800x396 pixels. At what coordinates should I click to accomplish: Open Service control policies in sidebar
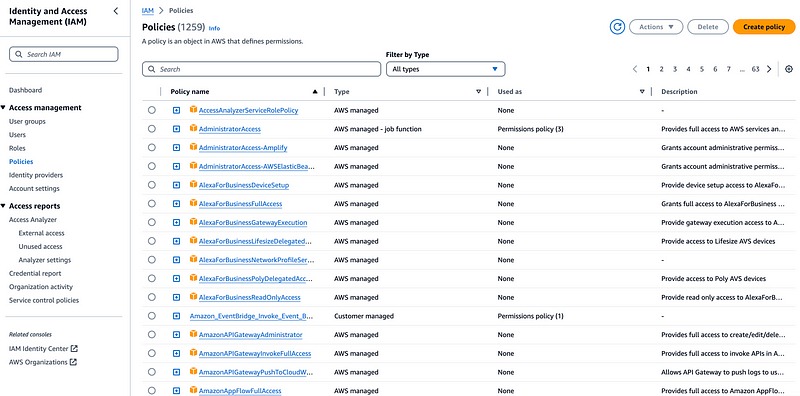tap(44, 300)
